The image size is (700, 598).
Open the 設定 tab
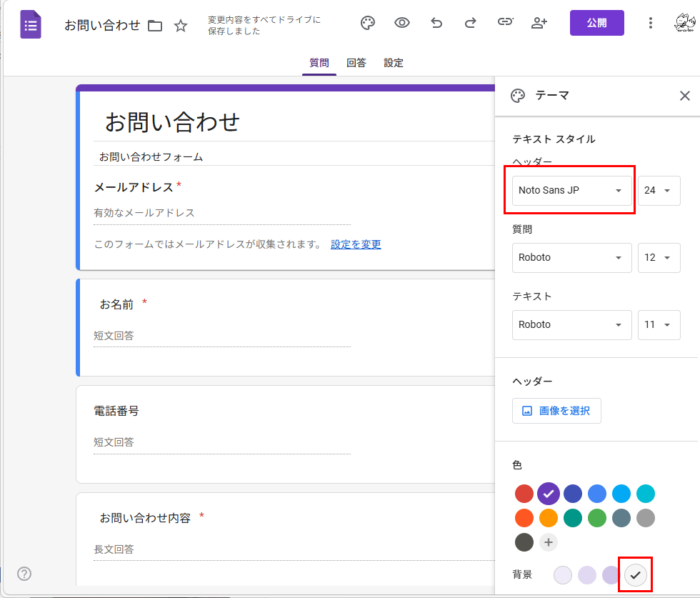[394, 62]
